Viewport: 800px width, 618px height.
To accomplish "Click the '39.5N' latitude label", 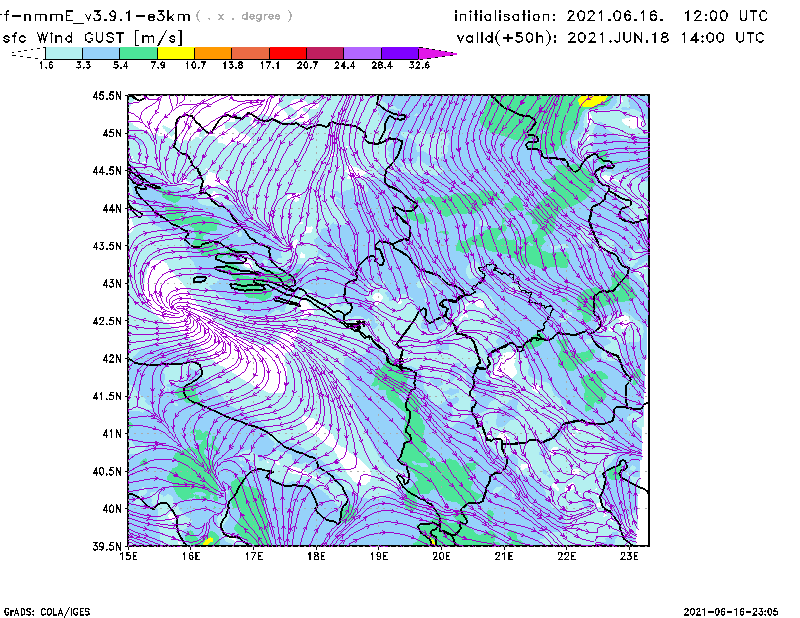I will coord(107,546).
